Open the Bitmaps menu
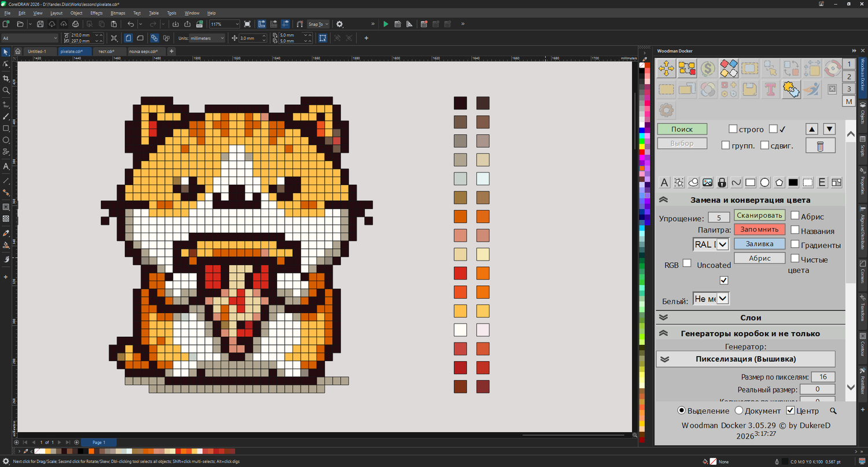868x467 pixels. click(x=117, y=13)
